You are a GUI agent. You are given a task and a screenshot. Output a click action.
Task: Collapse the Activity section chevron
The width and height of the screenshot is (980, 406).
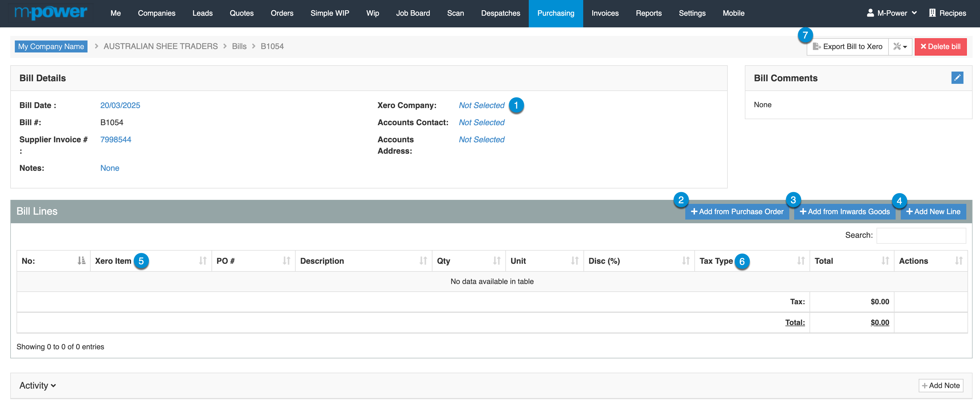(53, 385)
